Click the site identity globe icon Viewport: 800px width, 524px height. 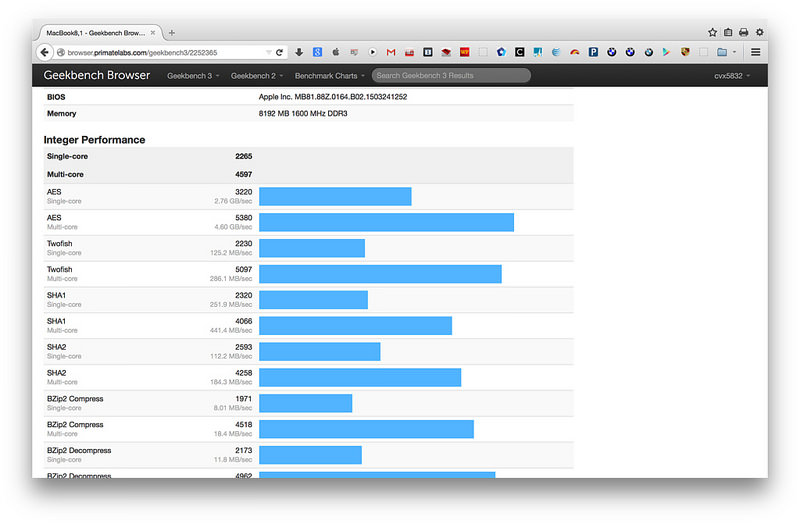click(x=61, y=53)
